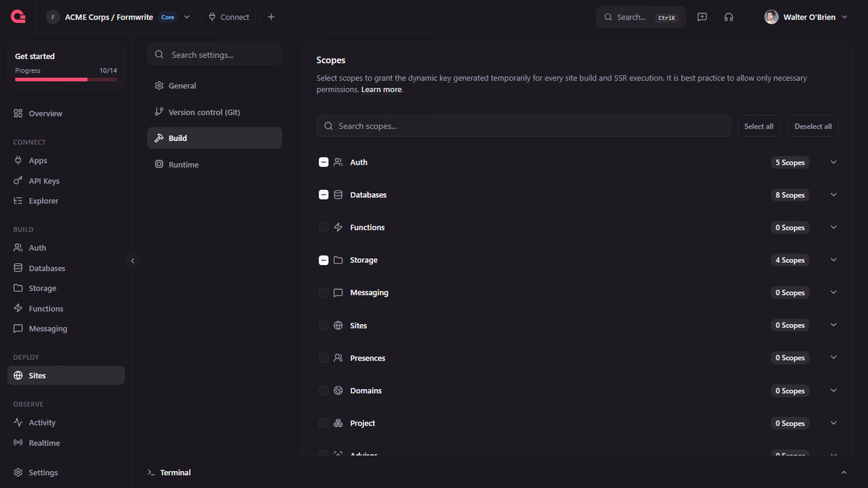
Task: Click the Runtime chip icon
Action: click(159, 164)
